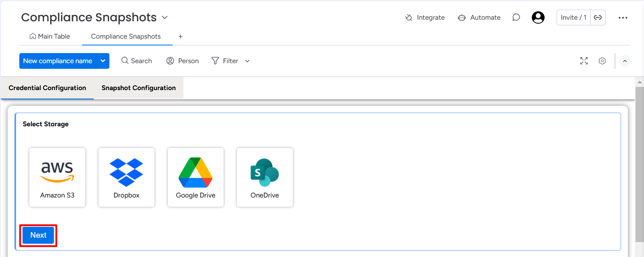Select the Amazon S3 storage tile
Viewport: 644px width, 257px height.
[x=57, y=177]
